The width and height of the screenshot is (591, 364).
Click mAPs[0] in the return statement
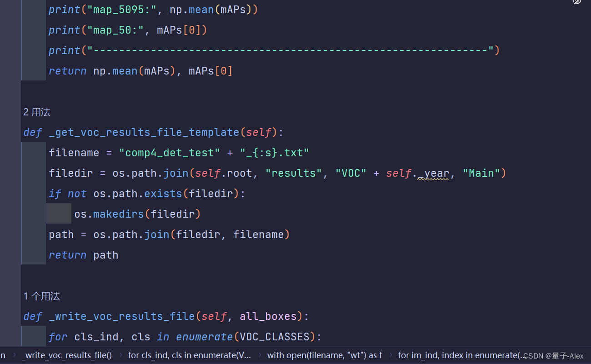pyautogui.click(x=210, y=71)
